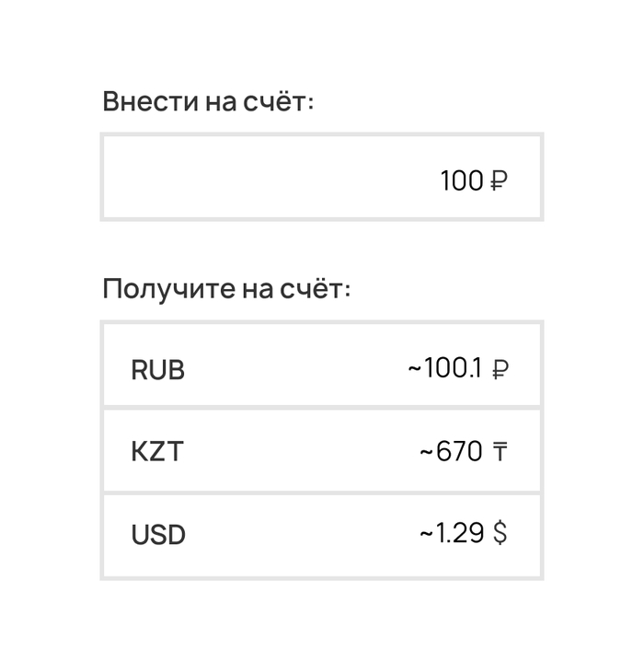
Task: Click the ruble sign in the RUB row
Action: tap(500, 370)
